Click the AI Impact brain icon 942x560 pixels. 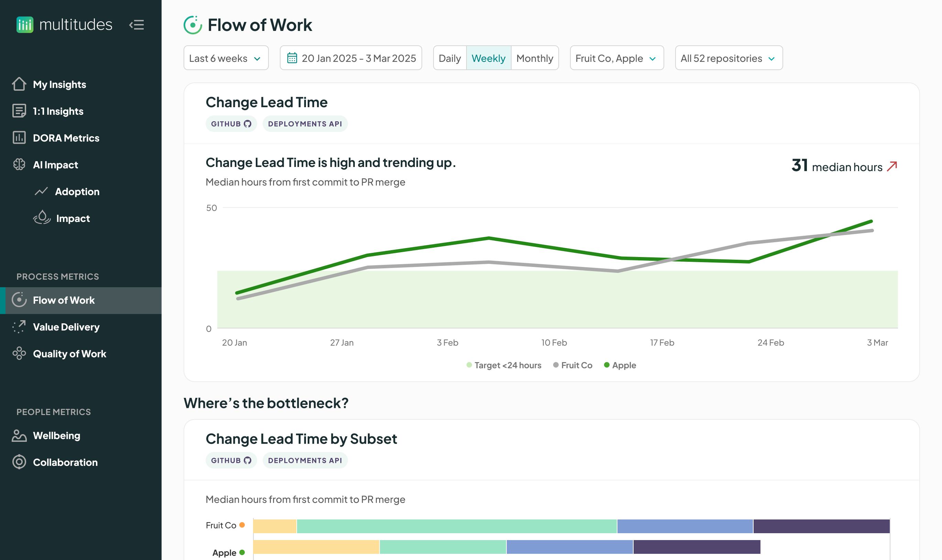(x=18, y=165)
